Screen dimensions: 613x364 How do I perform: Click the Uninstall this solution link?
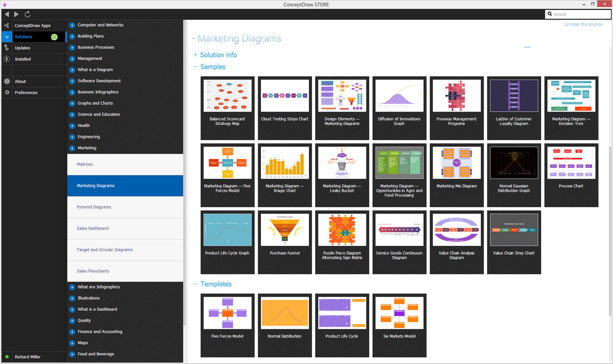point(583,24)
